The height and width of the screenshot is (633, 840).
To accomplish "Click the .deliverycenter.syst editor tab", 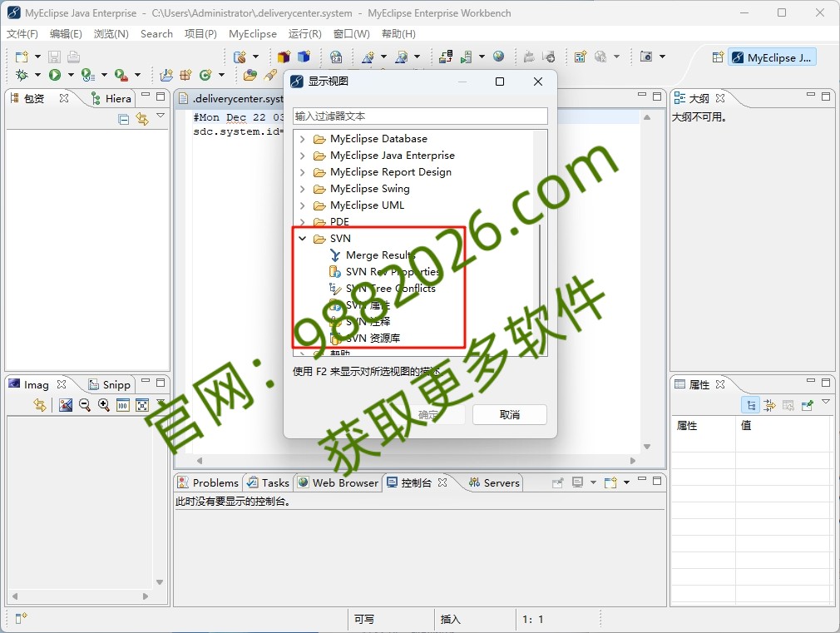I will (231, 99).
